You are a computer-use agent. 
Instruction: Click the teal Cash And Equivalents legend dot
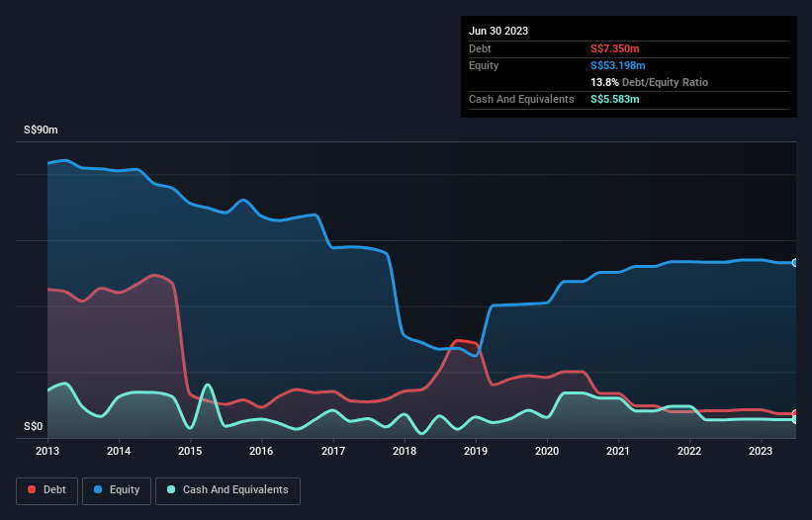[171, 489]
